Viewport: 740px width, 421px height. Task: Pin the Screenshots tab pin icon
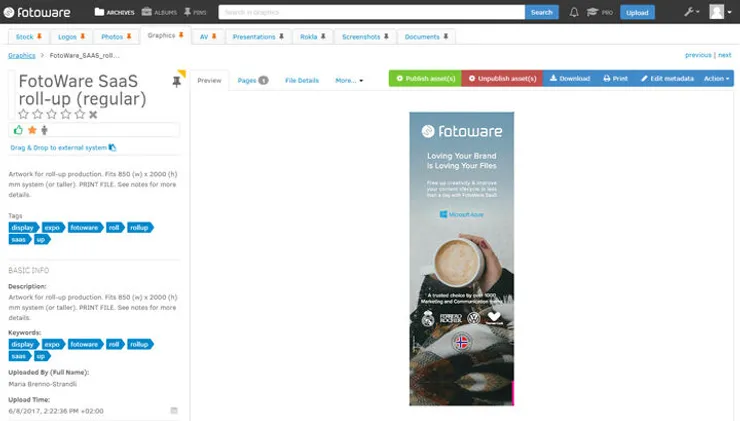tap(386, 36)
